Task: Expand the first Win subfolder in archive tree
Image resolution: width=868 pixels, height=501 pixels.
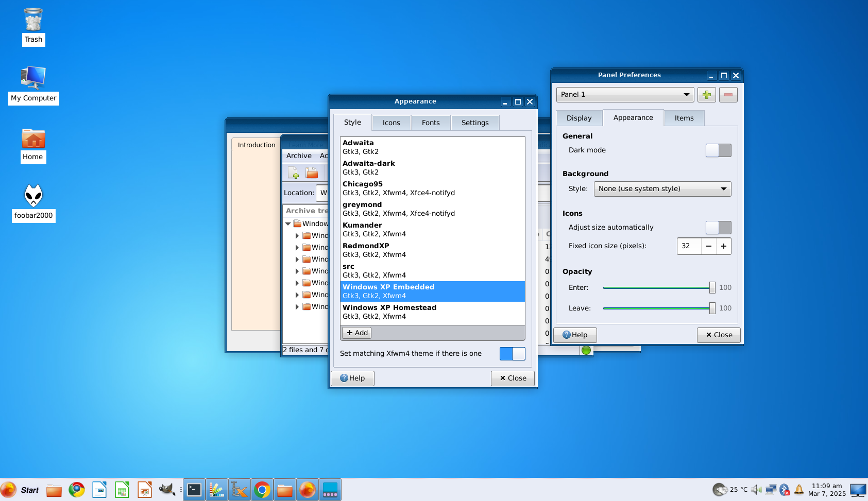Action: coord(297,236)
